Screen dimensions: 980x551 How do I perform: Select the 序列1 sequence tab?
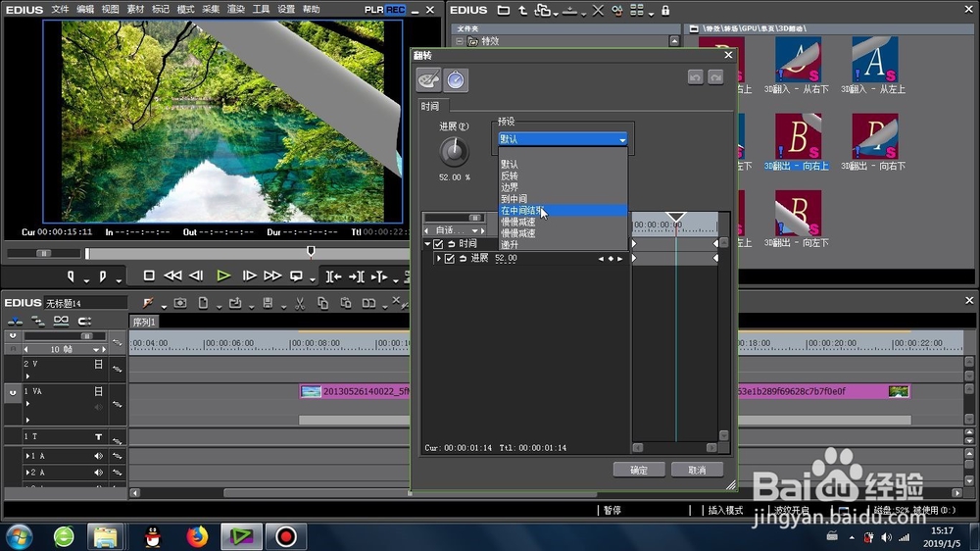144,323
